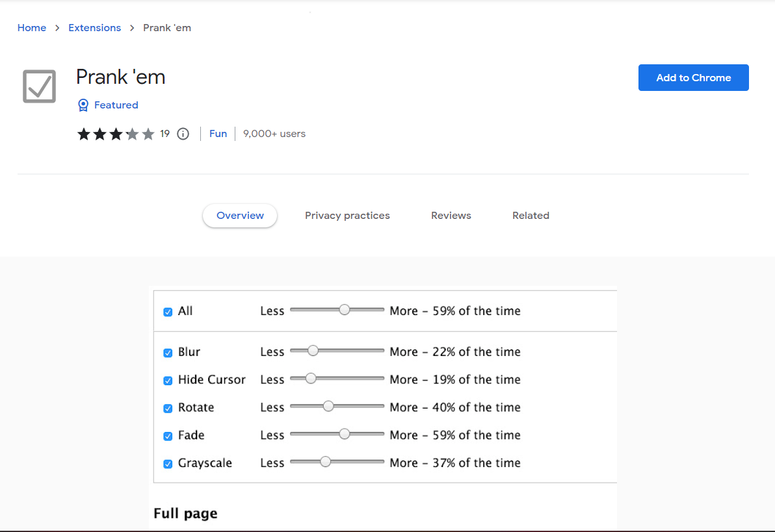Select the Related tab
Image resolution: width=775 pixels, height=532 pixels.
[x=531, y=215]
